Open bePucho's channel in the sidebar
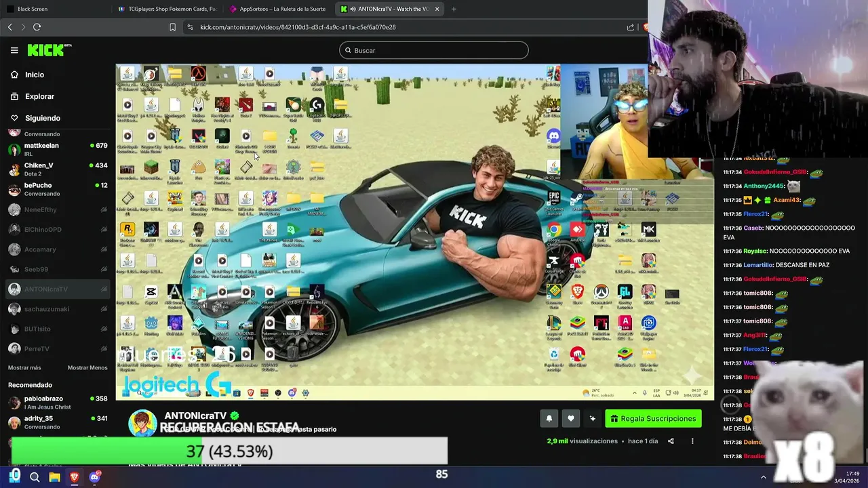 coord(58,189)
